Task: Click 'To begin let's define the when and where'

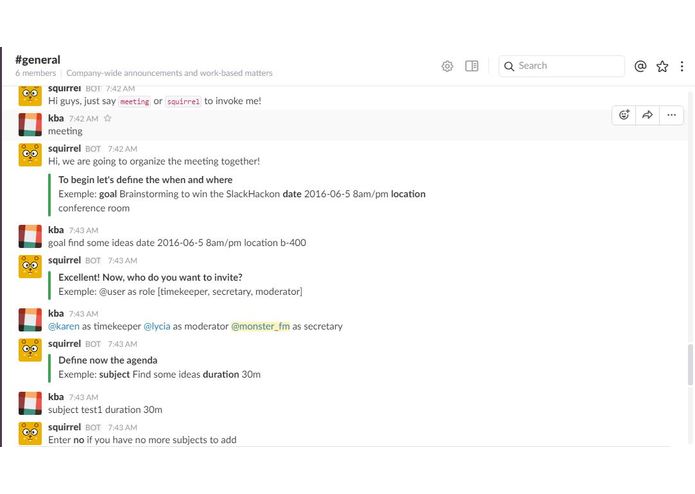Action: click(x=145, y=180)
